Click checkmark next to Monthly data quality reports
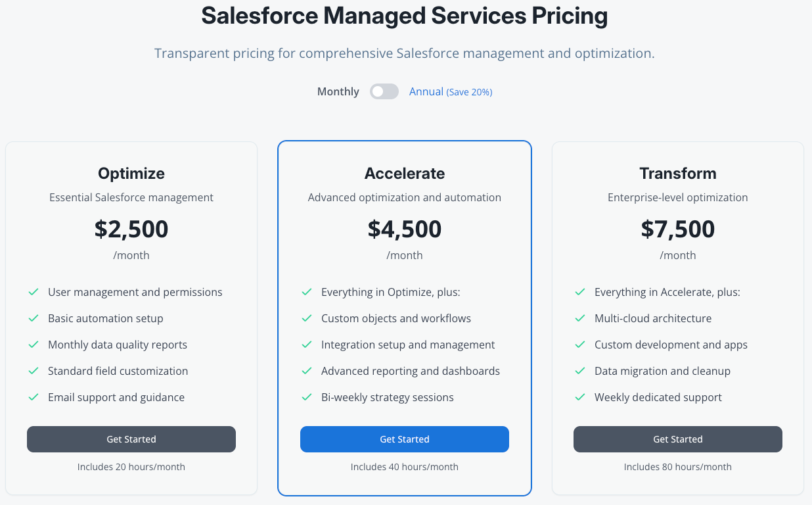 click(34, 345)
